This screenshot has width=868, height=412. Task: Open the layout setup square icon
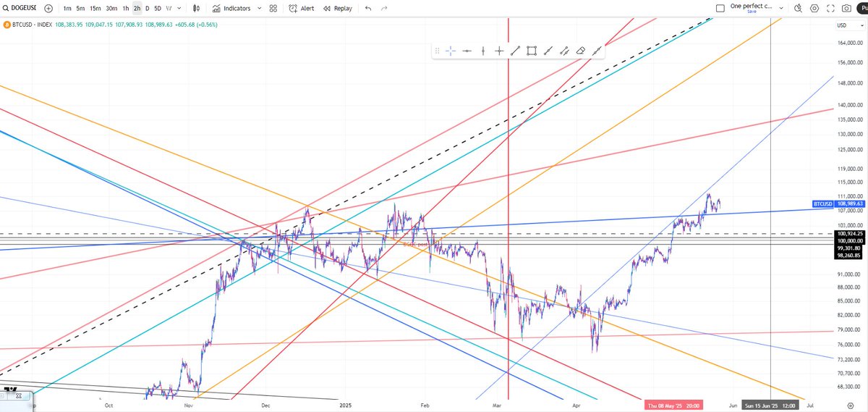point(719,8)
